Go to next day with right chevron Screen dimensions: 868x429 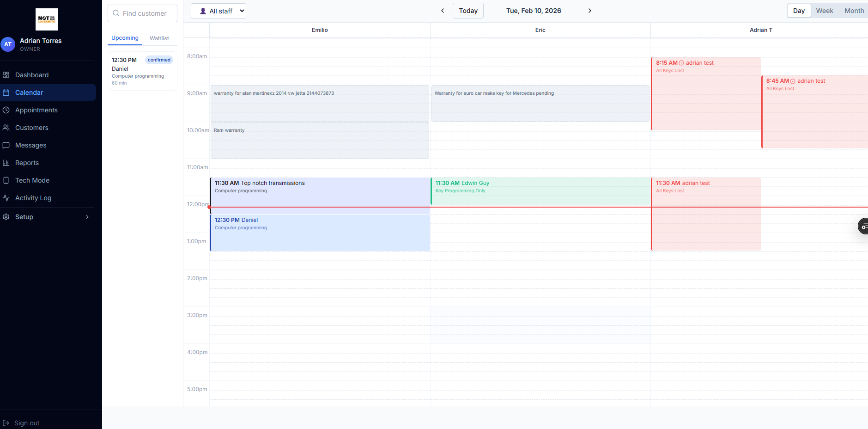pos(589,10)
